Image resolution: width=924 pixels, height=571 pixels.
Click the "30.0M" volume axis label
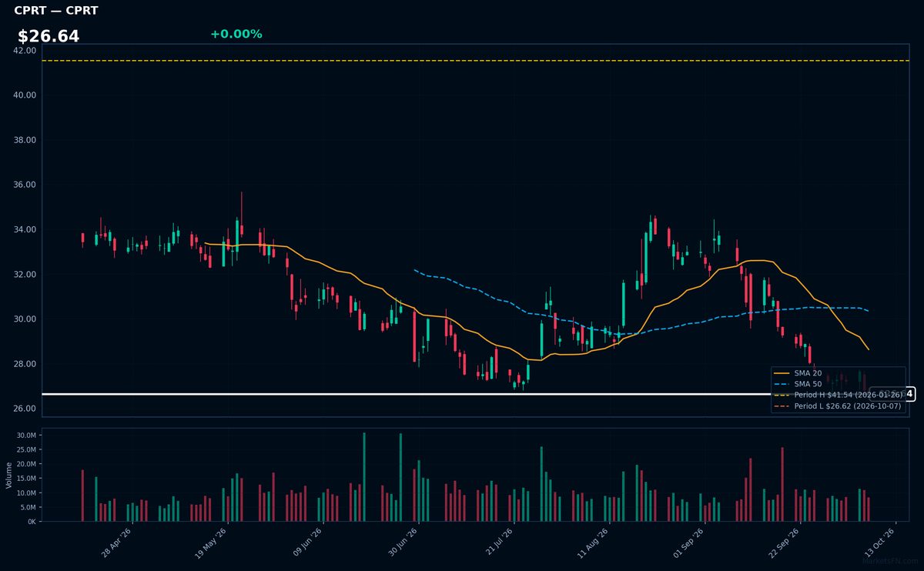(x=26, y=436)
